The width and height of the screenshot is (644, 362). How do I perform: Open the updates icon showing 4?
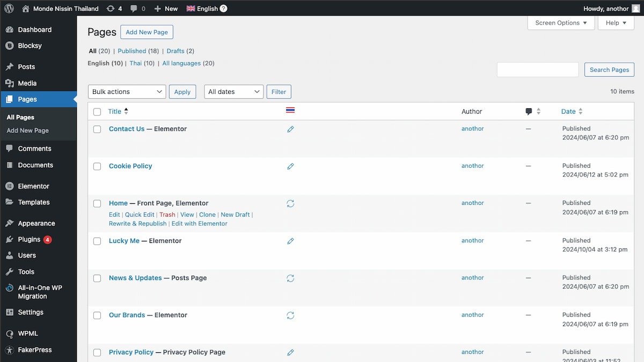coord(114,9)
